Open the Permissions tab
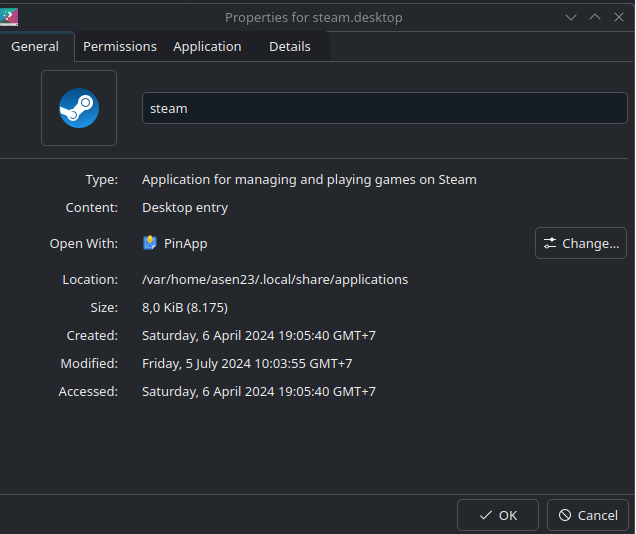 click(x=120, y=47)
